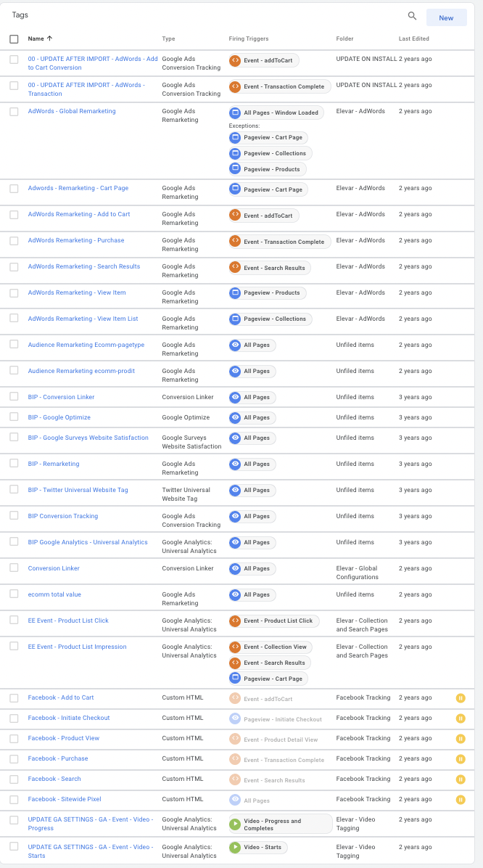Click the Pageview - Collections trigger chip on the View Item List row

(271, 319)
